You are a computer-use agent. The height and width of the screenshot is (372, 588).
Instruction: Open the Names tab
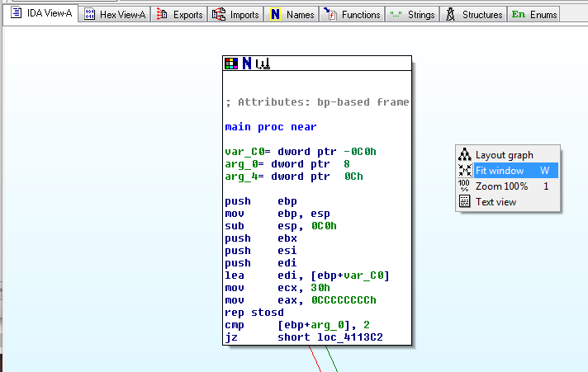click(299, 14)
